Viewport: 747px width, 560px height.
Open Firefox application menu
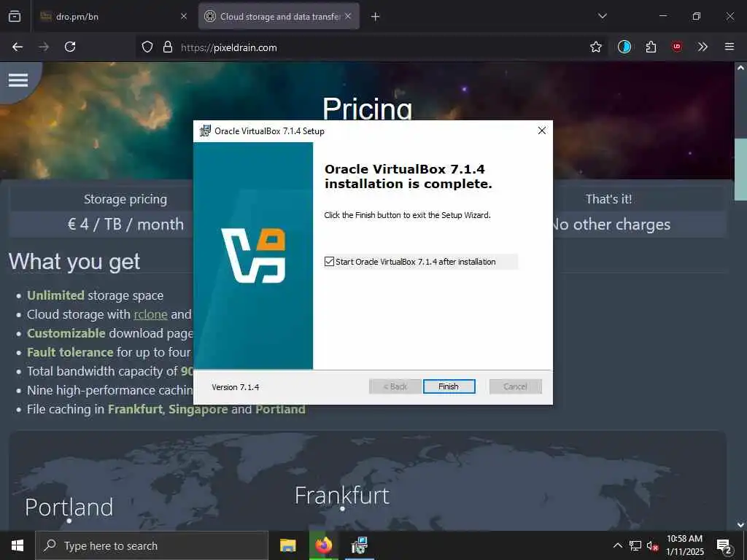point(729,47)
